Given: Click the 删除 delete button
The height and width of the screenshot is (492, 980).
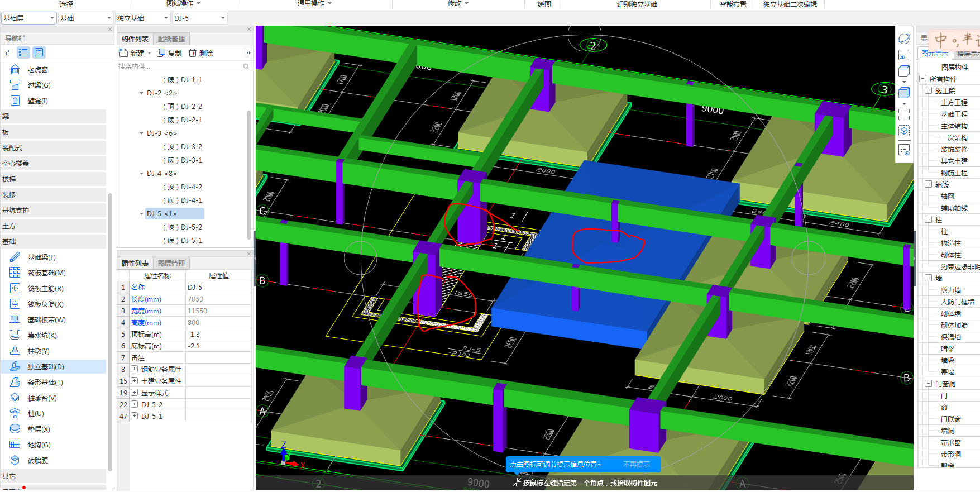Looking at the screenshot, I should coord(200,53).
